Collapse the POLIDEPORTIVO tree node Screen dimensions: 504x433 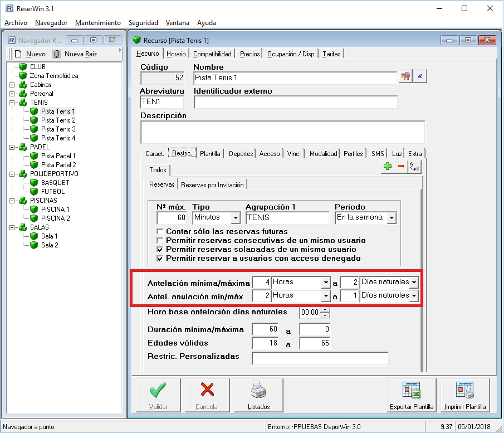12,174
